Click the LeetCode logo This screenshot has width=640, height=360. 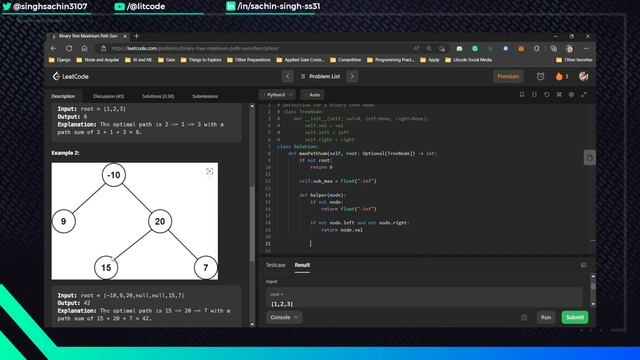click(70, 76)
